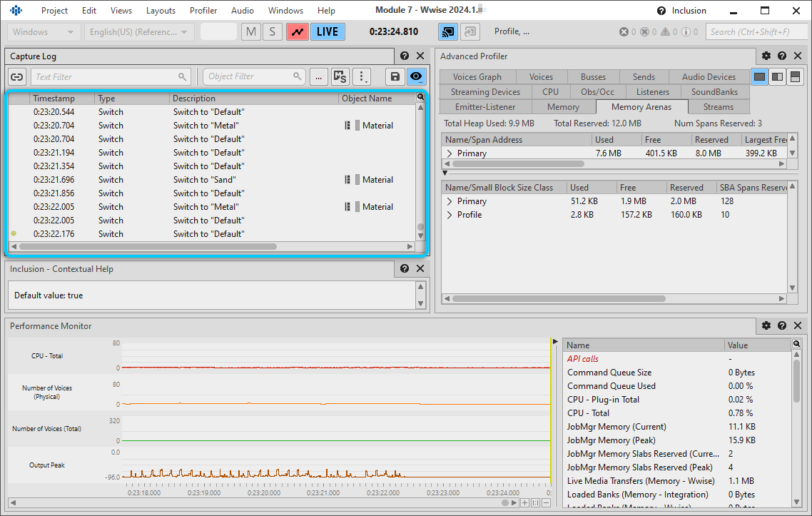Click the ellipsis button beside Object Filter
This screenshot has height=516, width=812.
(318, 77)
